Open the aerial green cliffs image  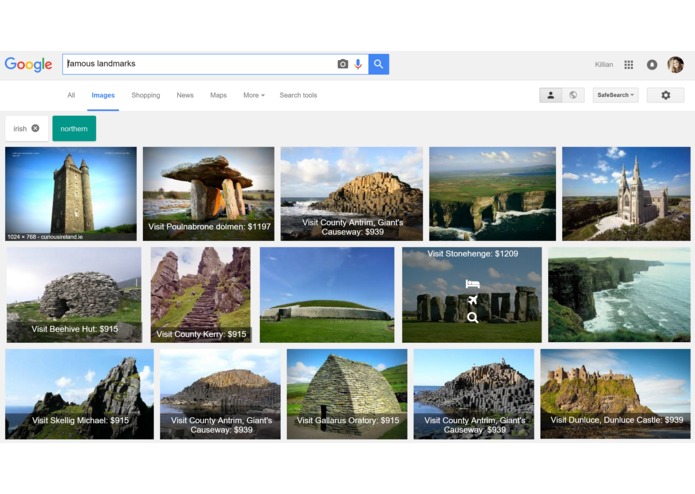tap(492, 194)
